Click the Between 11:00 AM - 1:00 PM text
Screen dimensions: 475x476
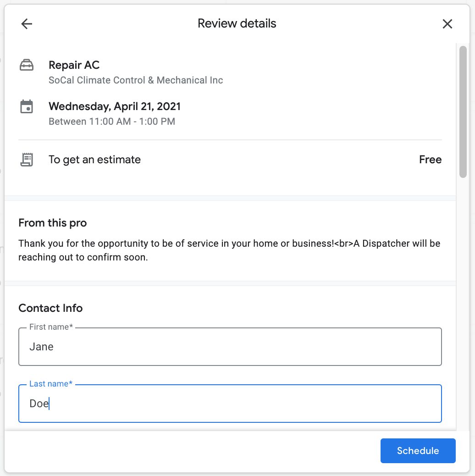[112, 121]
